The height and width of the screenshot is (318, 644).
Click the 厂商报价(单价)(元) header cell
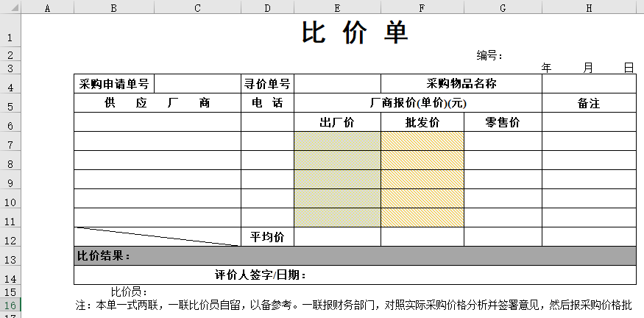pyautogui.click(x=417, y=103)
